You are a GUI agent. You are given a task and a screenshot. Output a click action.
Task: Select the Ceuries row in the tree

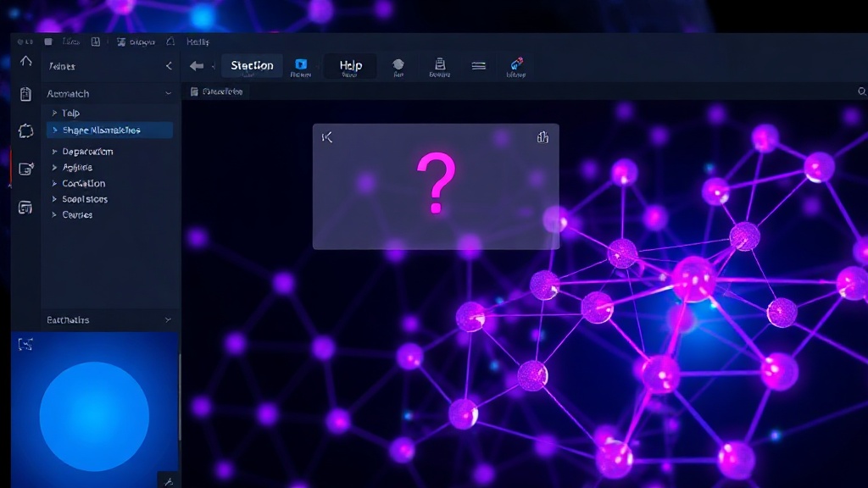(x=109, y=214)
